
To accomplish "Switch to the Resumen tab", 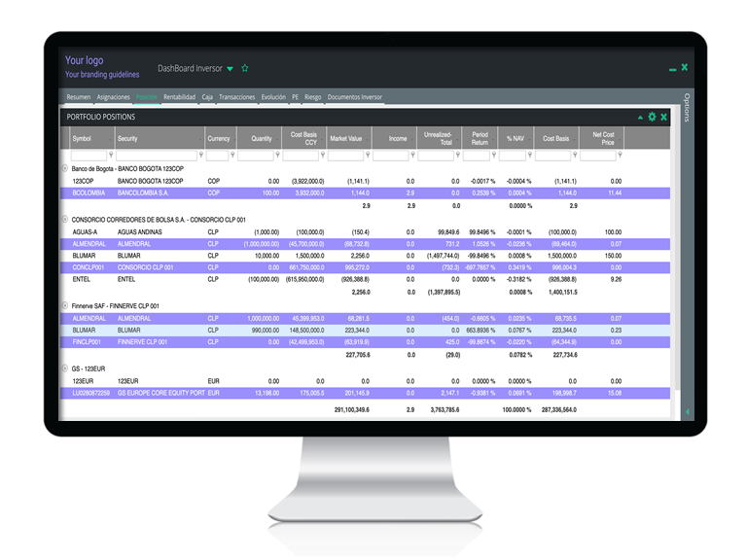I will pos(79,97).
